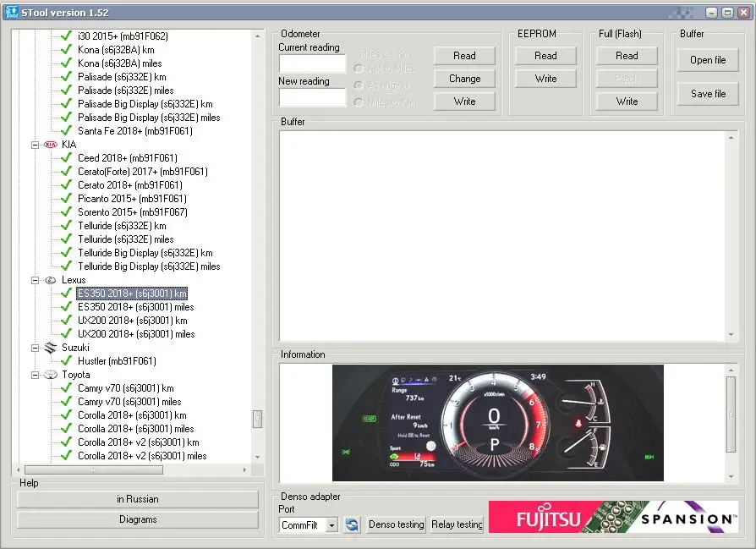The image size is (756, 549).
Task: Select Kona (s6j32BA) miles
Action: [x=119, y=63]
